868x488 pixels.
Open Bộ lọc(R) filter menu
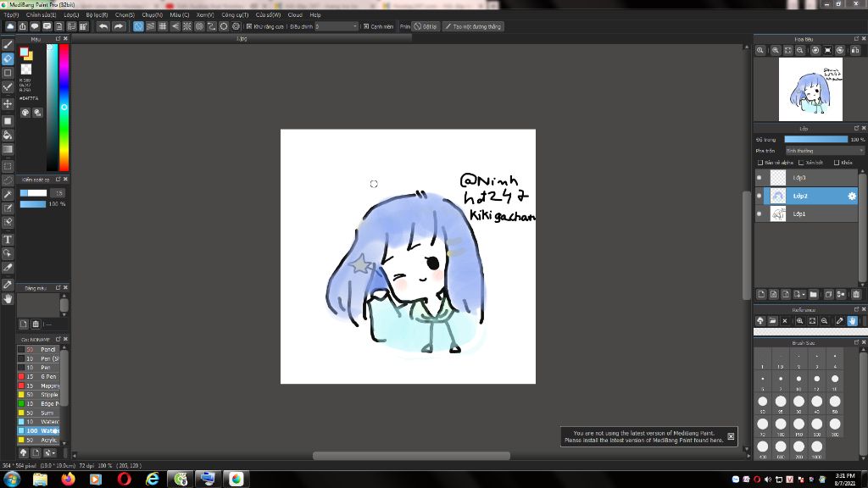pos(97,15)
